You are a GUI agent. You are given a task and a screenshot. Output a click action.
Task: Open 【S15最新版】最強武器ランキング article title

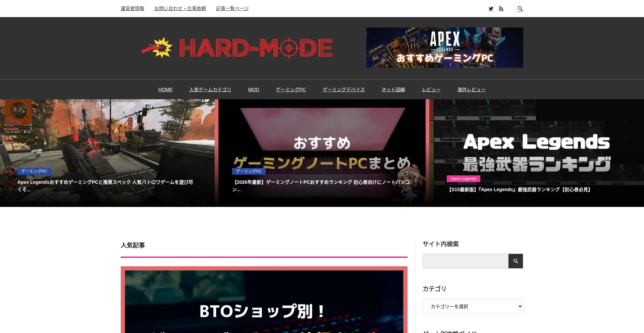pyautogui.click(x=520, y=189)
